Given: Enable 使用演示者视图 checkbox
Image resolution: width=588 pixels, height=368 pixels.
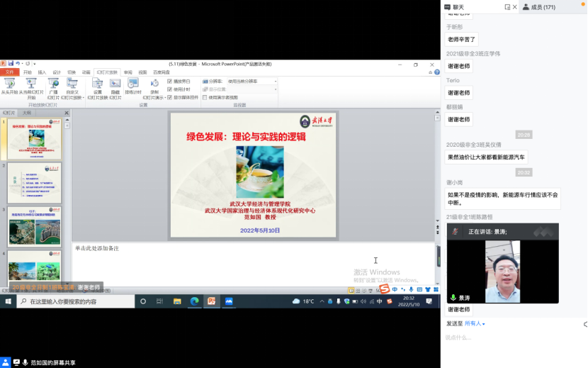Looking at the screenshot, I should point(205,97).
